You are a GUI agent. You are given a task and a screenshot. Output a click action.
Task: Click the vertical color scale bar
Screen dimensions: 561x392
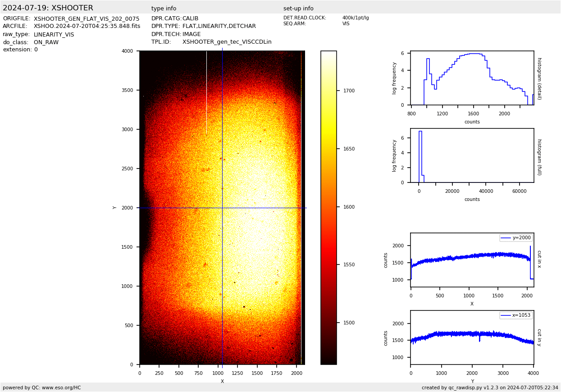click(328, 207)
